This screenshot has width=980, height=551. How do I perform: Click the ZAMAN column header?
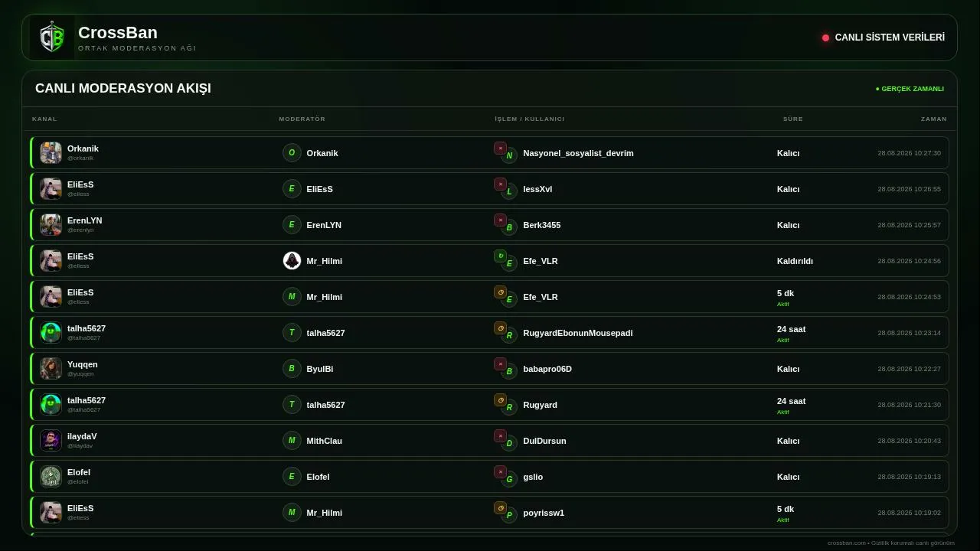click(934, 119)
